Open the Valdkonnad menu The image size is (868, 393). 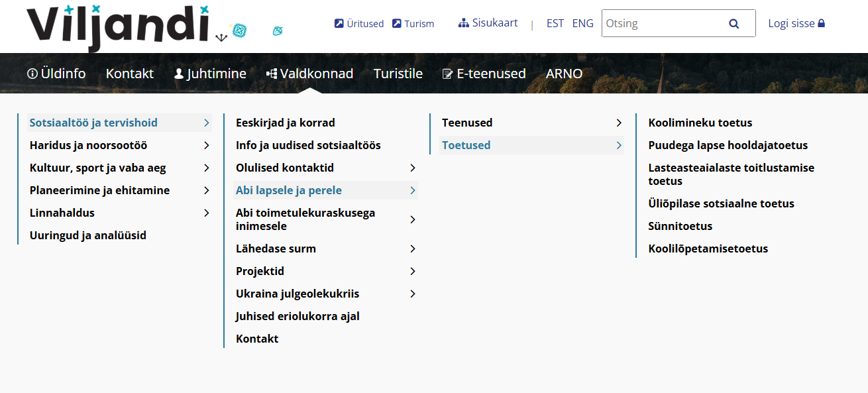pyautogui.click(x=316, y=74)
